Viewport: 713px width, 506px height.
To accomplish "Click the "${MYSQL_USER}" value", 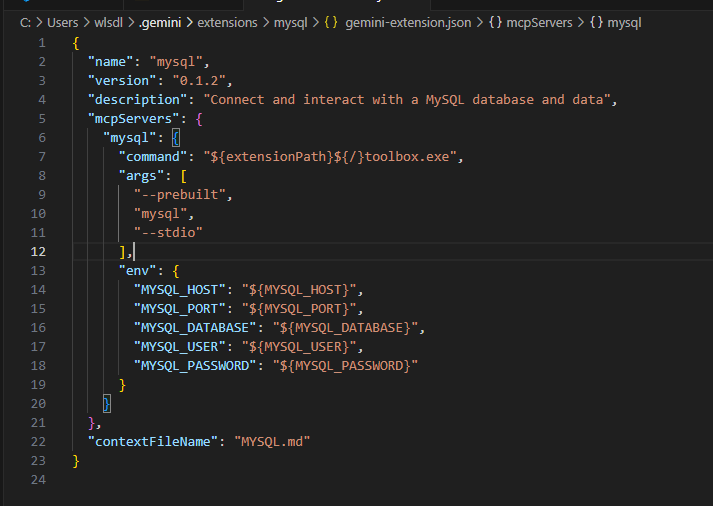I will [x=299, y=347].
